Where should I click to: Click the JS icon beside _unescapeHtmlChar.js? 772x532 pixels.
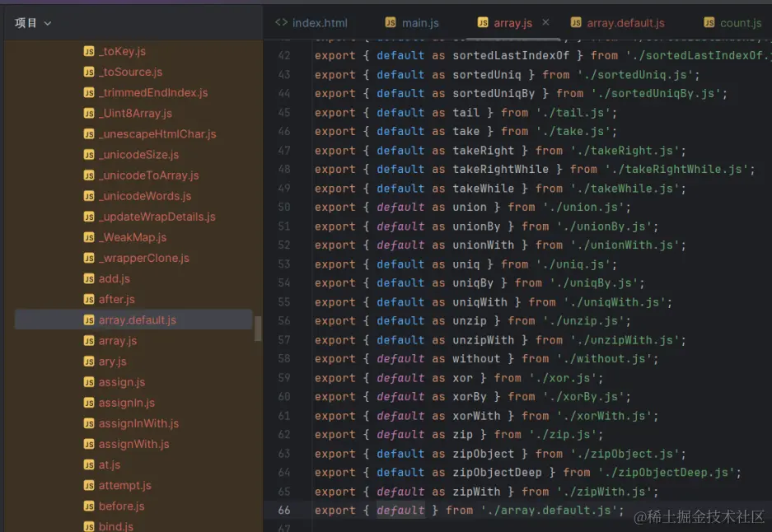click(89, 134)
